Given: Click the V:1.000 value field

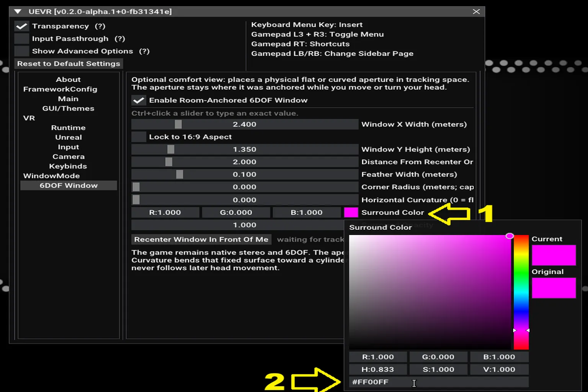Looking at the screenshot, I should click(499, 369).
